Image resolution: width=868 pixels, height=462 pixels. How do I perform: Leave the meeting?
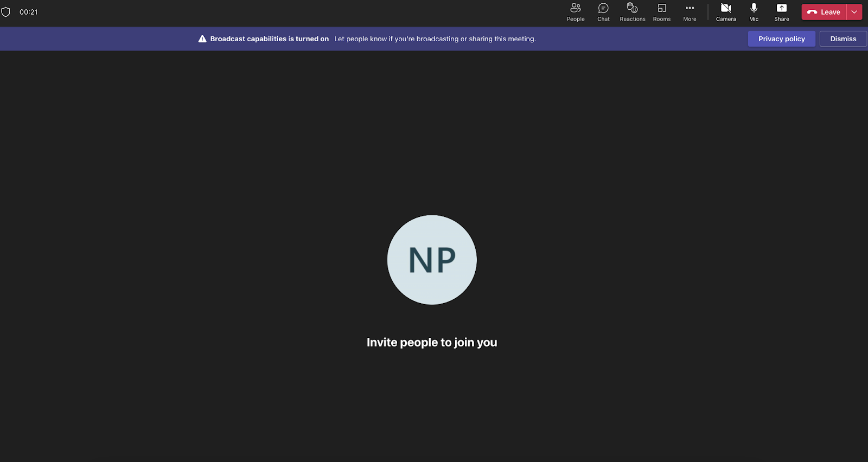(x=824, y=12)
